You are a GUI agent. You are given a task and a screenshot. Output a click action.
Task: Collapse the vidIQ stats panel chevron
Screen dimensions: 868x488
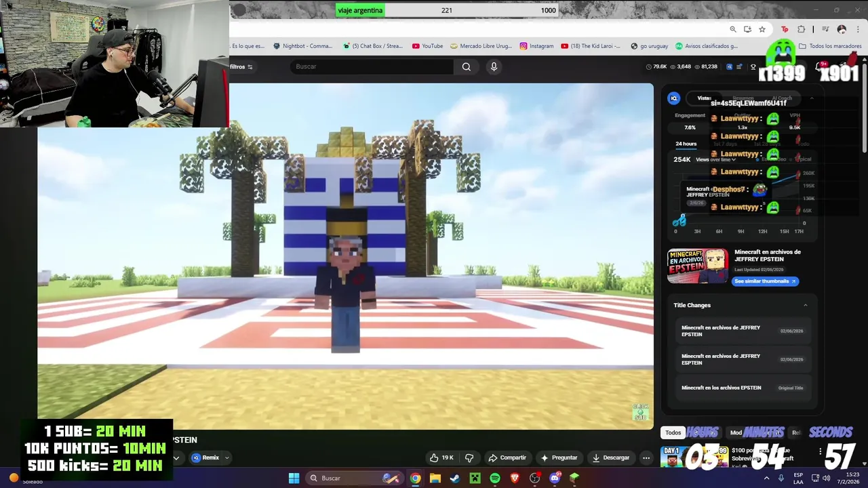[811, 98]
